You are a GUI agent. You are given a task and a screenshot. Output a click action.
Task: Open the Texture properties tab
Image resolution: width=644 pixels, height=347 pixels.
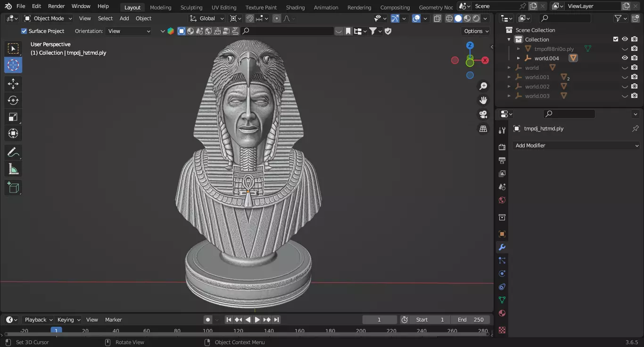tap(502, 330)
